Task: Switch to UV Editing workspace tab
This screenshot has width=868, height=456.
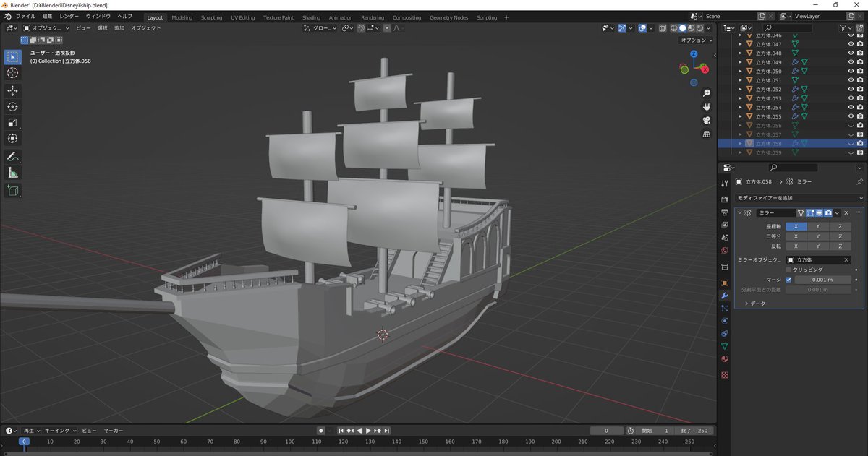Action: [242, 17]
